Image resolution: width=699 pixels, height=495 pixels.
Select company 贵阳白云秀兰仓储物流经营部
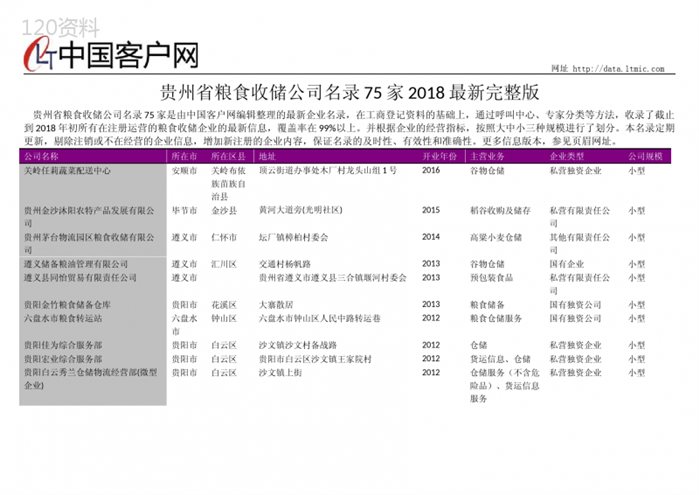pyautogui.click(x=90, y=379)
